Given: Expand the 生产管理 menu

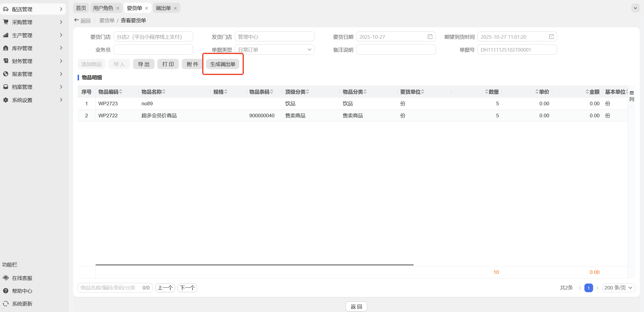Looking at the screenshot, I should tap(61, 35).
